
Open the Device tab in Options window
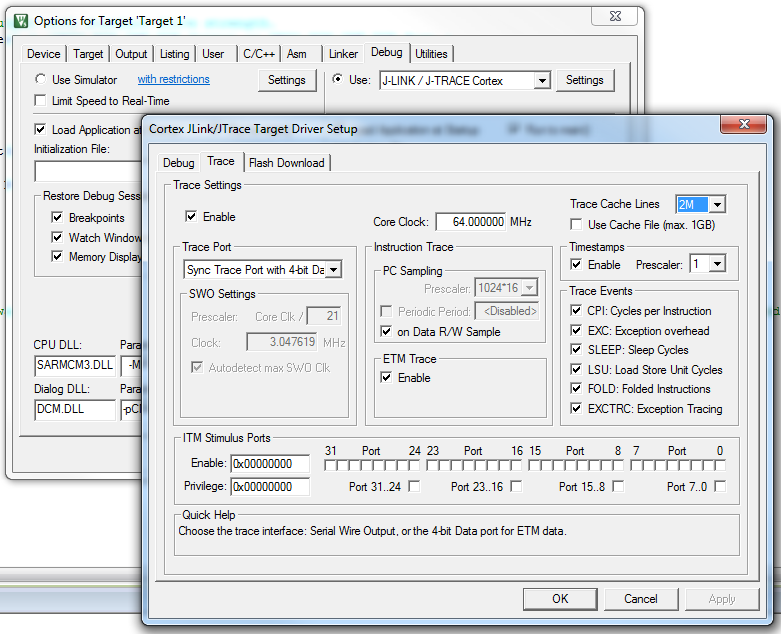coord(44,54)
